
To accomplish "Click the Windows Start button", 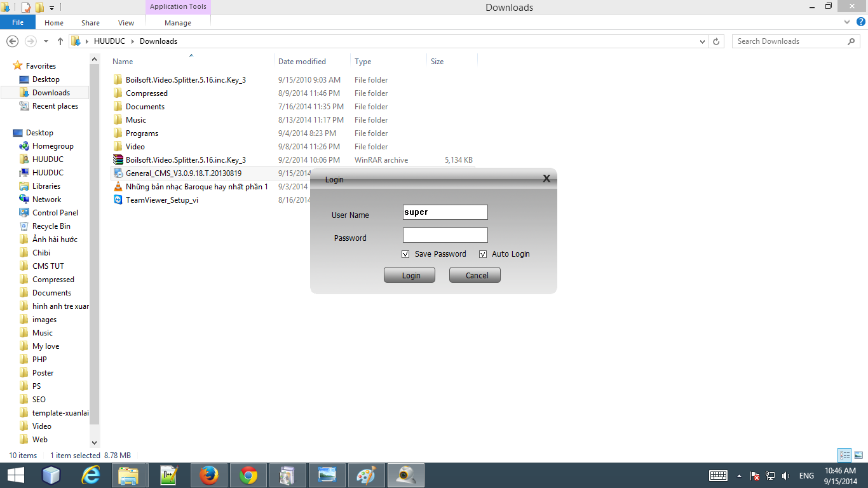I will pyautogui.click(x=15, y=475).
